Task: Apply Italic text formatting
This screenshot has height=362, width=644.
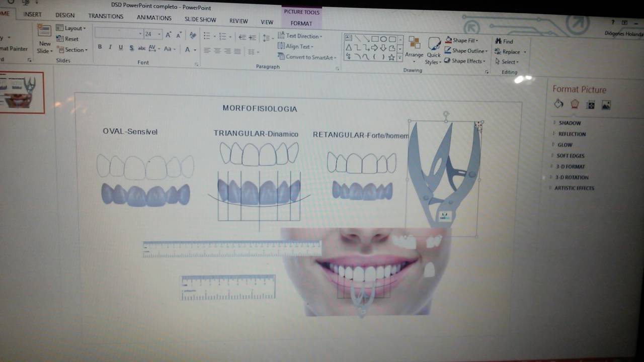Action: tap(110, 47)
